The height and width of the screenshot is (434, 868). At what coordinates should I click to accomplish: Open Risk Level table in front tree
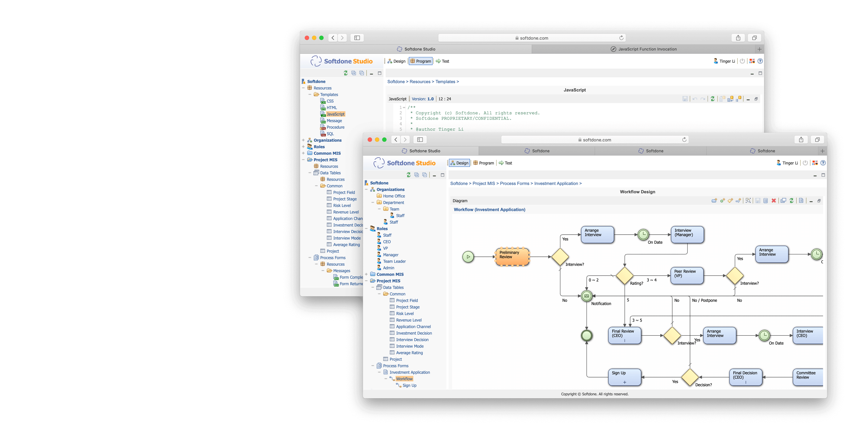click(405, 314)
